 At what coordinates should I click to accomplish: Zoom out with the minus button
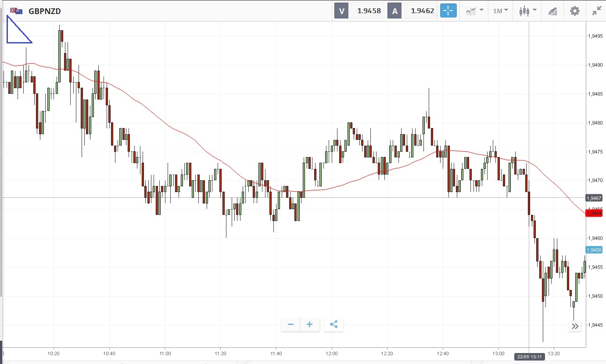click(290, 325)
